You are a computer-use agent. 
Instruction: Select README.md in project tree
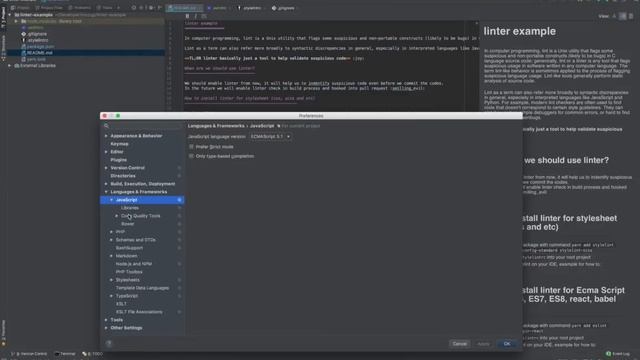click(40, 53)
